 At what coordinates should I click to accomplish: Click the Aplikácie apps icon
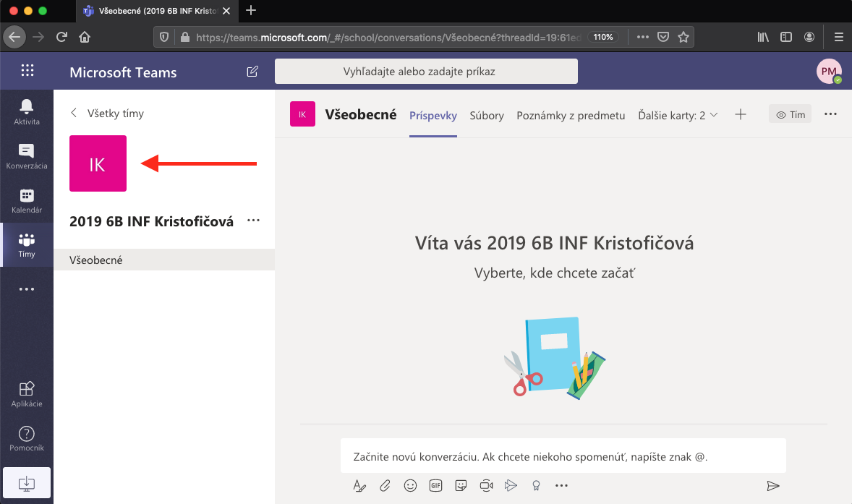(27, 394)
